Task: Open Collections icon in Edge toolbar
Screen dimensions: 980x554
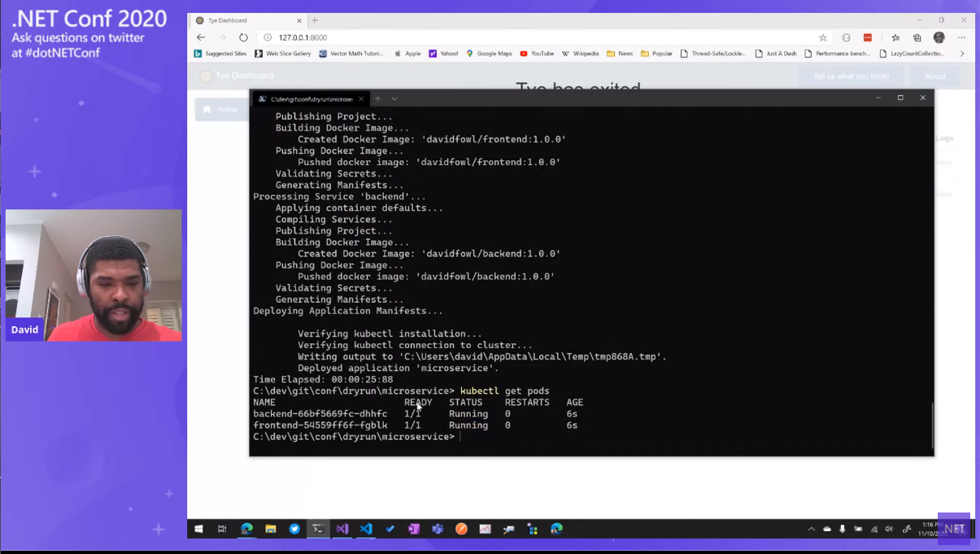Action: point(917,37)
